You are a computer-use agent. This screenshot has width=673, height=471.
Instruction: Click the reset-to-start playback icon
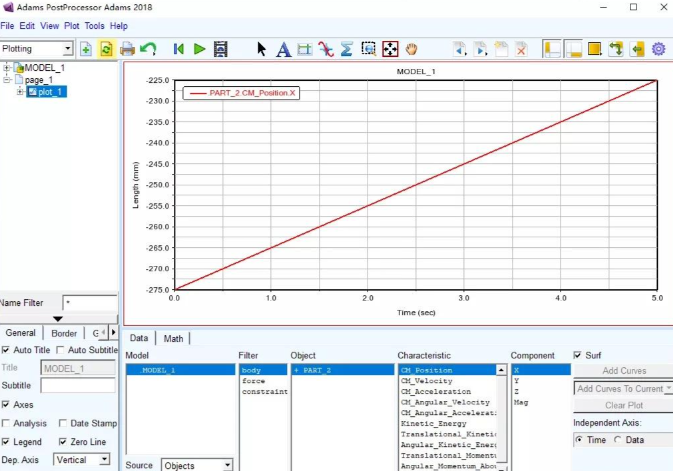(179, 48)
